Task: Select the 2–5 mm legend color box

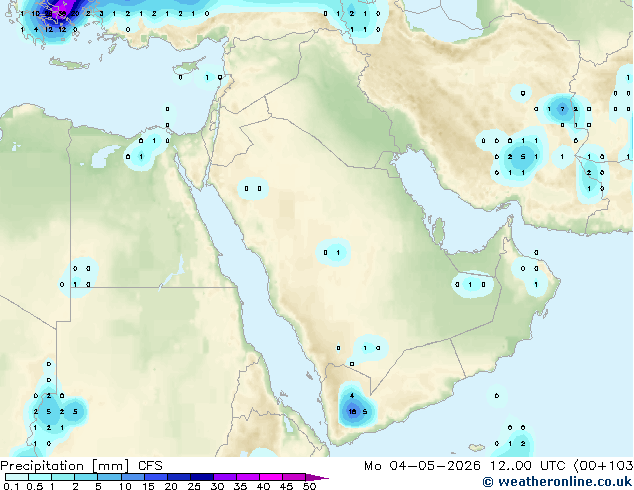Action: [86, 477]
